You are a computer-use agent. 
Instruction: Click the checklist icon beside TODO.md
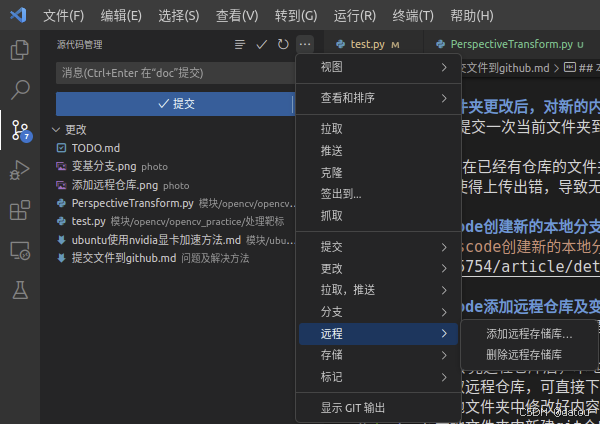coord(61,148)
